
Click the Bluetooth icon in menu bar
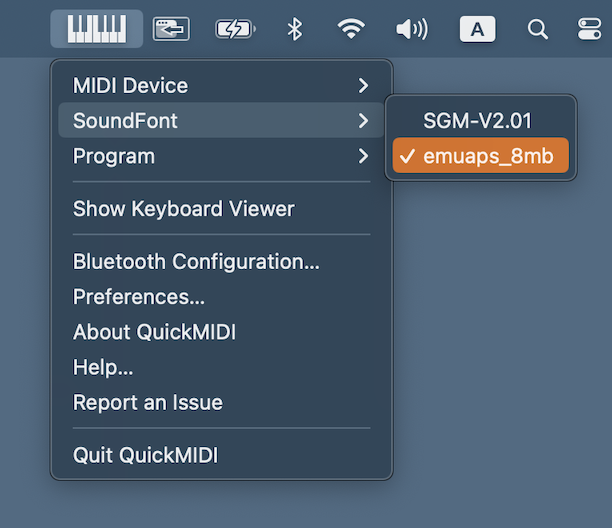click(x=294, y=29)
